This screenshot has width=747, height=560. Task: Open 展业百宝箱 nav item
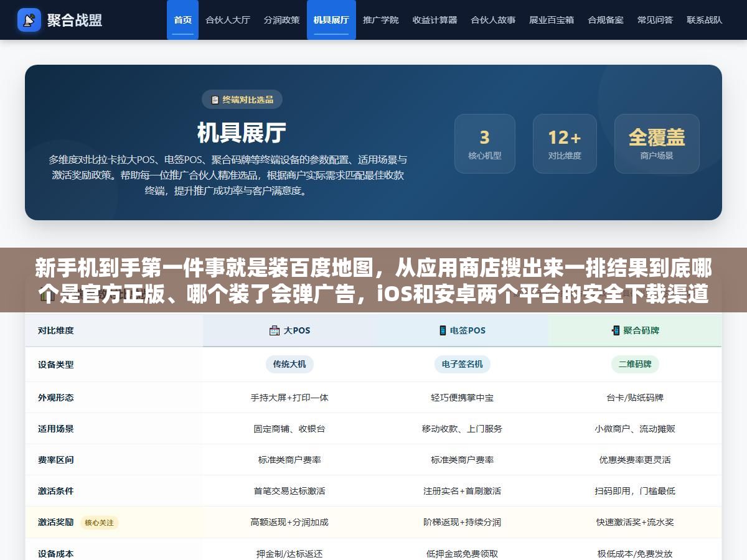552,20
